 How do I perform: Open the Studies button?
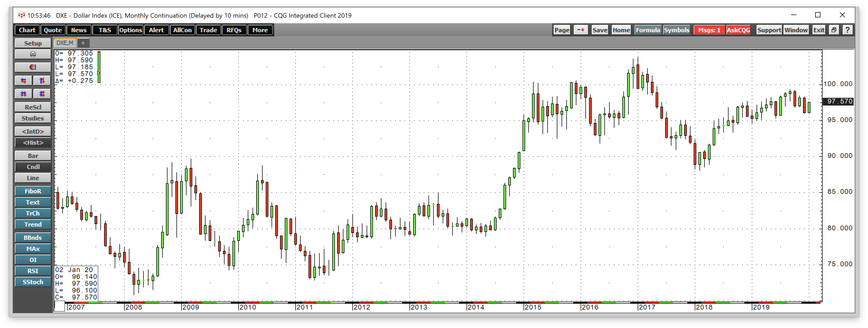click(33, 118)
